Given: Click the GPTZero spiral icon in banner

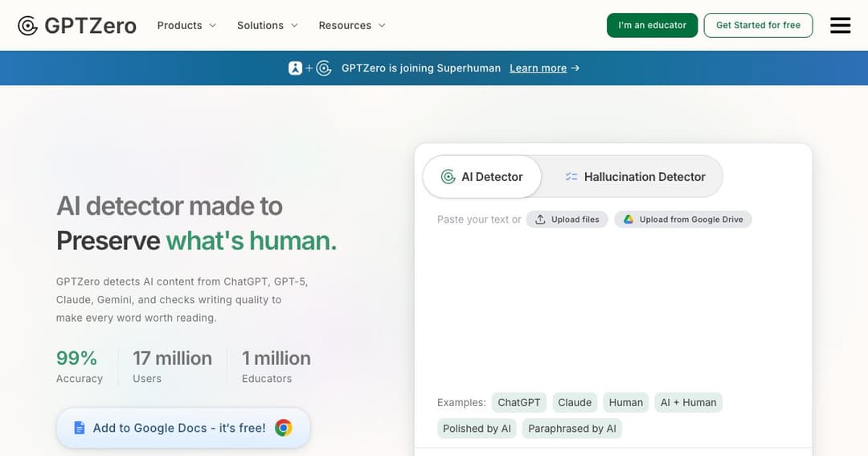Looking at the screenshot, I should point(324,68).
